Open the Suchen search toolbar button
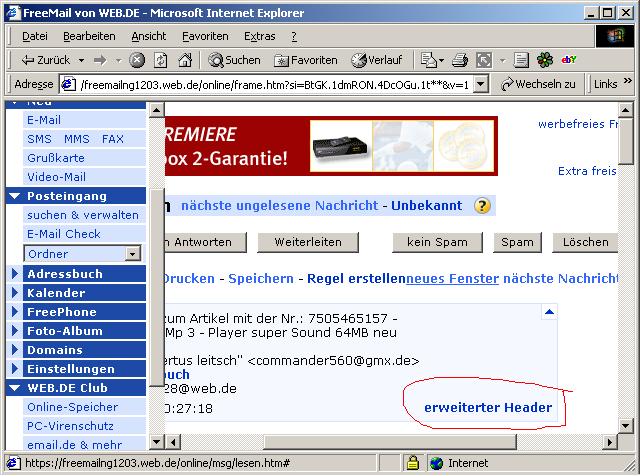The height and width of the screenshot is (476, 640). [x=234, y=60]
